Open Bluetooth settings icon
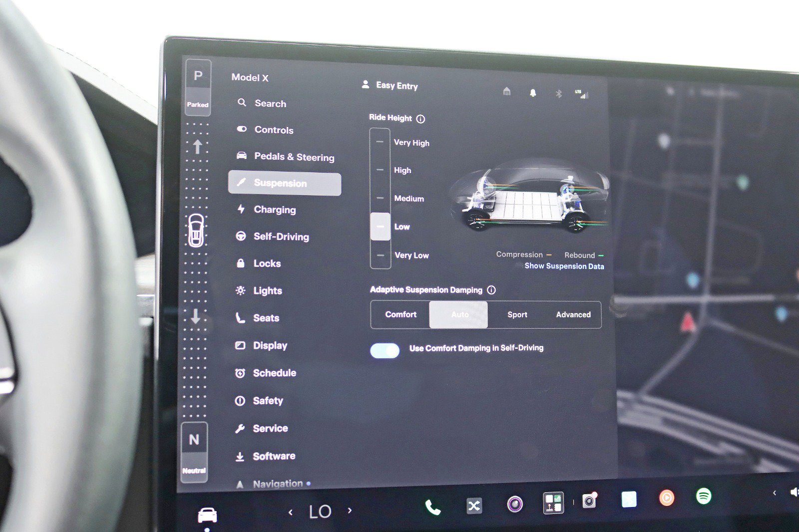This screenshot has width=799, height=532. coord(559,94)
